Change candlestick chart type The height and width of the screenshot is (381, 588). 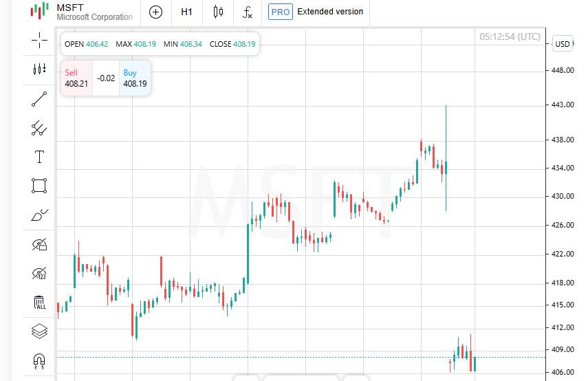[218, 12]
